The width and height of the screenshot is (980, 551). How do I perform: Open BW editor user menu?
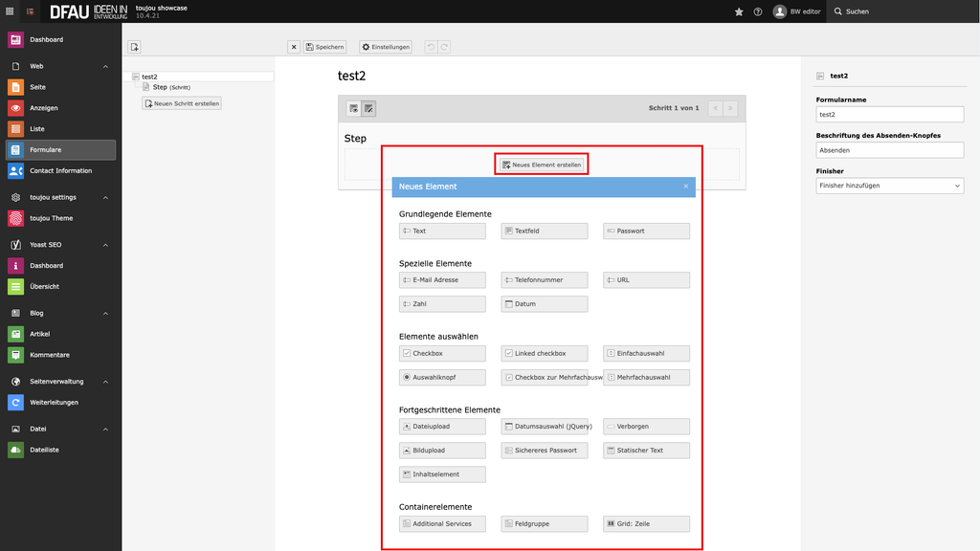point(796,11)
